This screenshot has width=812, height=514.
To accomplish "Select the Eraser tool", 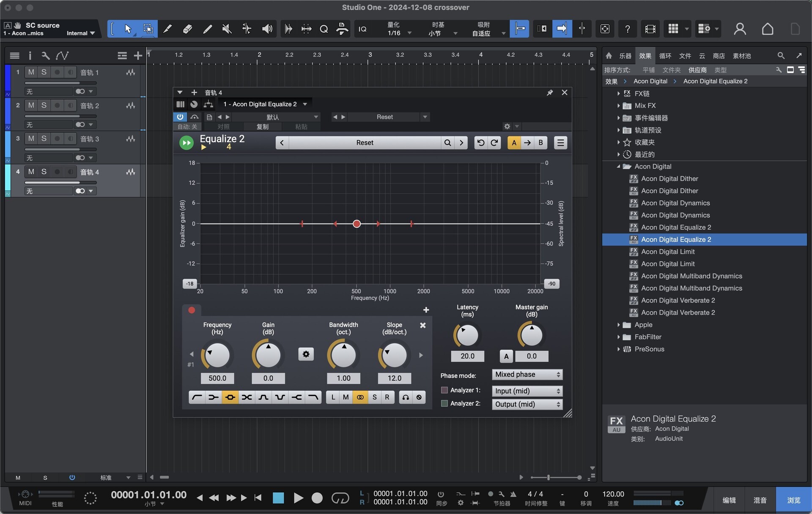I will coord(187,29).
